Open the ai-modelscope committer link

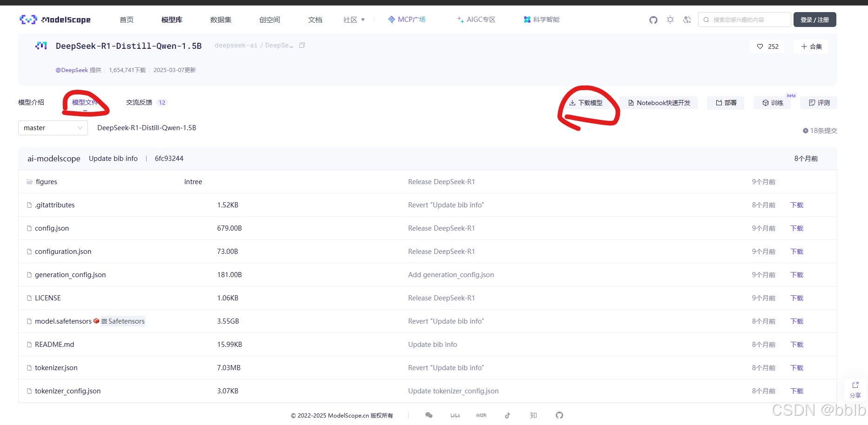click(x=54, y=159)
